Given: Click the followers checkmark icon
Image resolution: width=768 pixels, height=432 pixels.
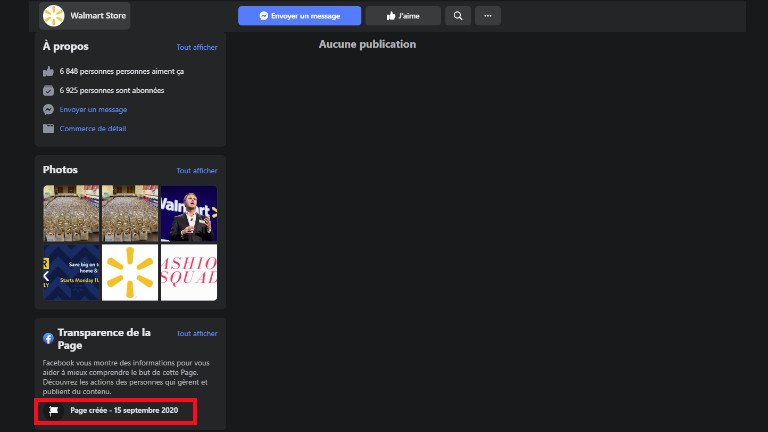Looking at the screenshot, I should click(48, 91).
